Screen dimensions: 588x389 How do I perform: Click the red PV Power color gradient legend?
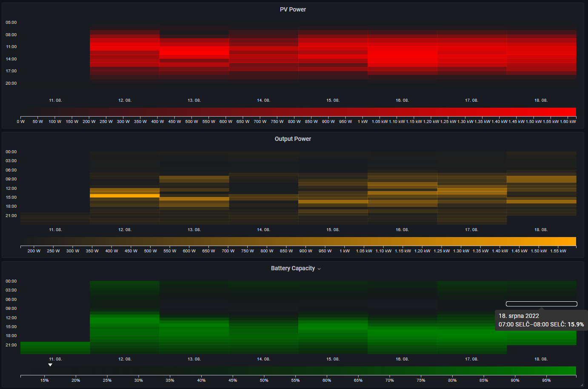click(298, 112)
